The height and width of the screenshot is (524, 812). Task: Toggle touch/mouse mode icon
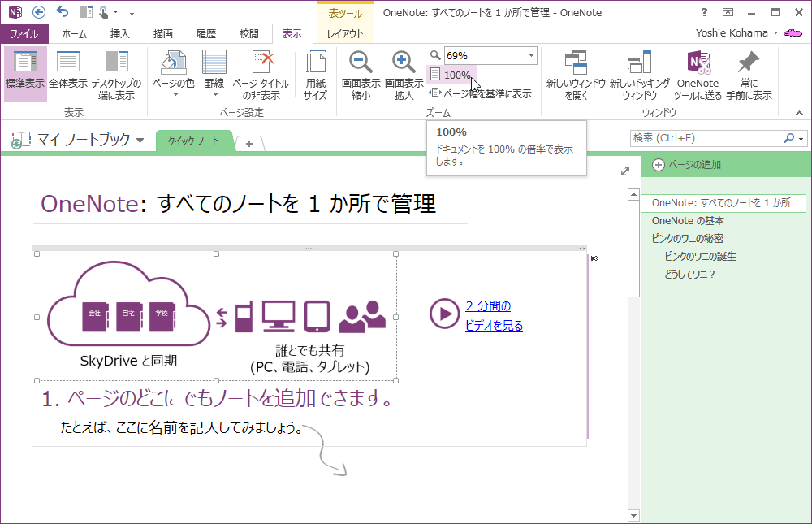[x=105, y=12]
